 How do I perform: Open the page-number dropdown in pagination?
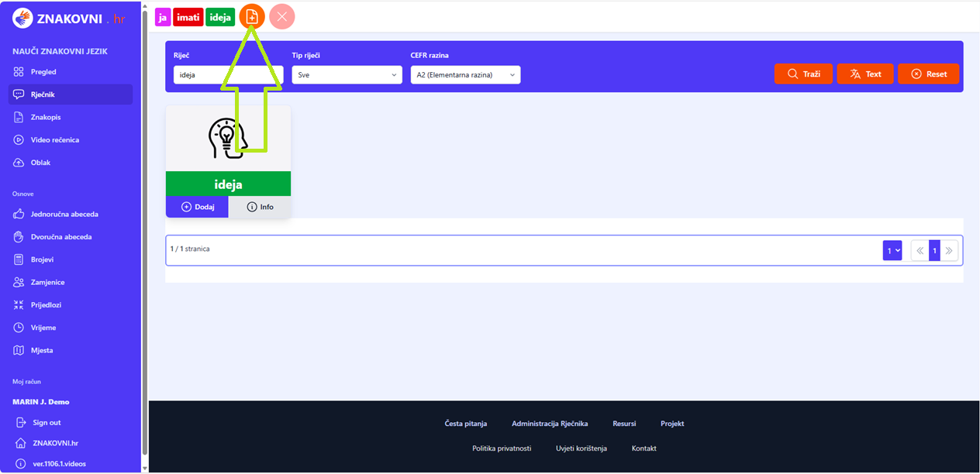click(x=892, y=250)
